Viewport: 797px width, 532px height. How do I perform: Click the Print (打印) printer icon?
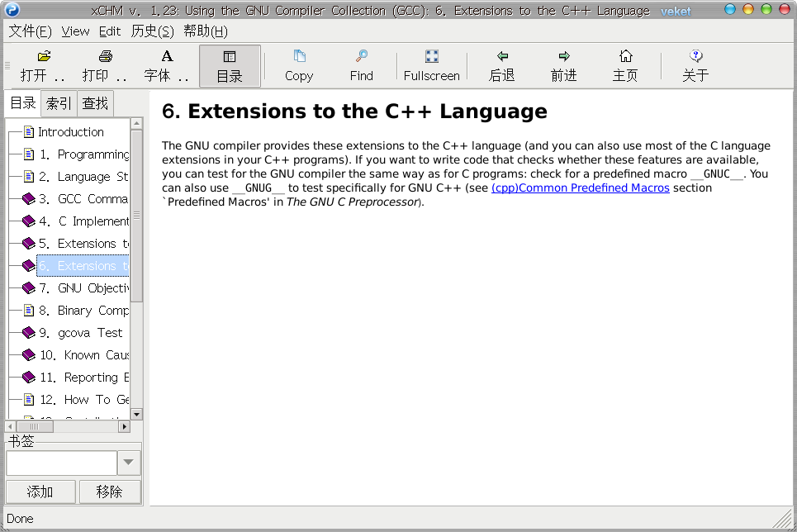pos(106,56)
